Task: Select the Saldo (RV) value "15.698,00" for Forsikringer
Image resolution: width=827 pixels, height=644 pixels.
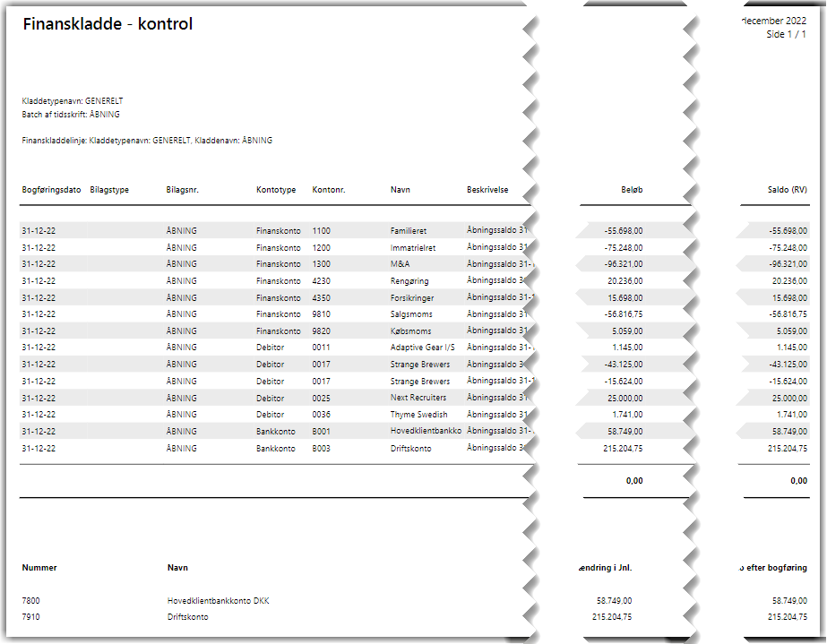Action: 789,298
